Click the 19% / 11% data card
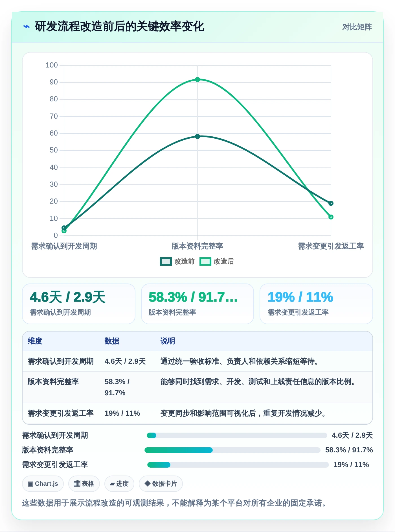Image resolution: width=395 pixels, height=532 pixels. click(x=316, y=304)
